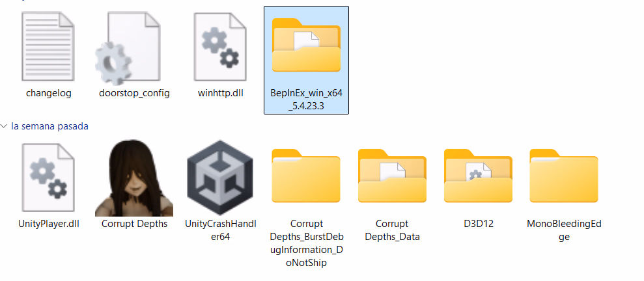The width and height of the screenshot is (644, 281).
Task: Click the "D3D12" folder name label
Action: pos(478,224)
